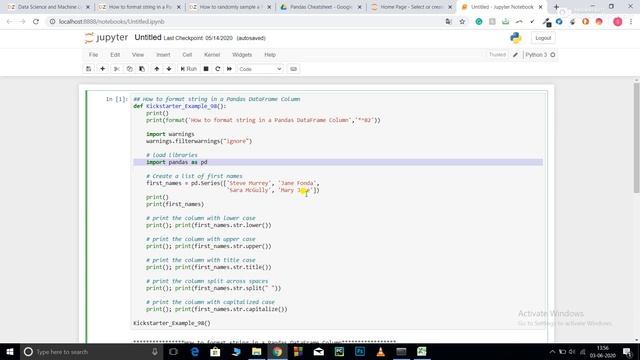Click the Trusted notebook indicator

498,55
